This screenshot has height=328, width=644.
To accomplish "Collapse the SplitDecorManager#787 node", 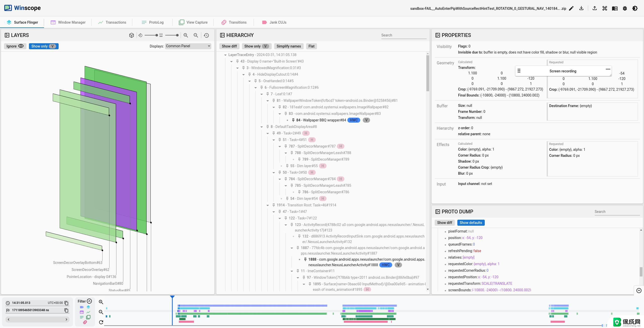I will click(280, 146).
